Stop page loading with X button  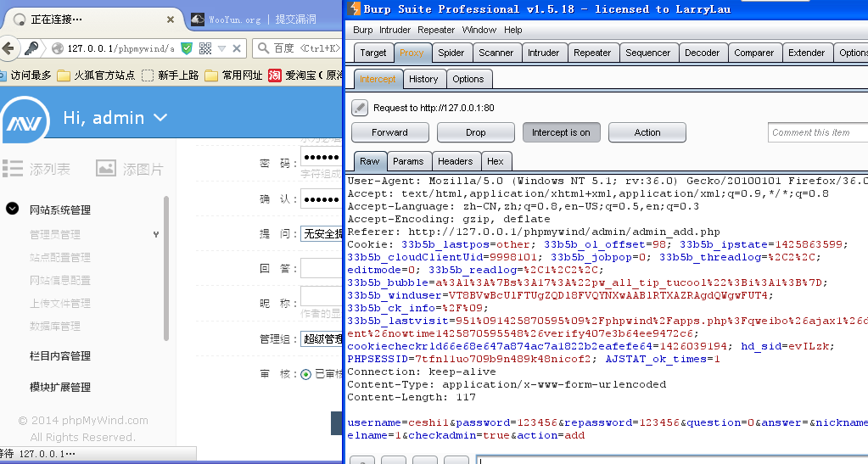(237, 48)
